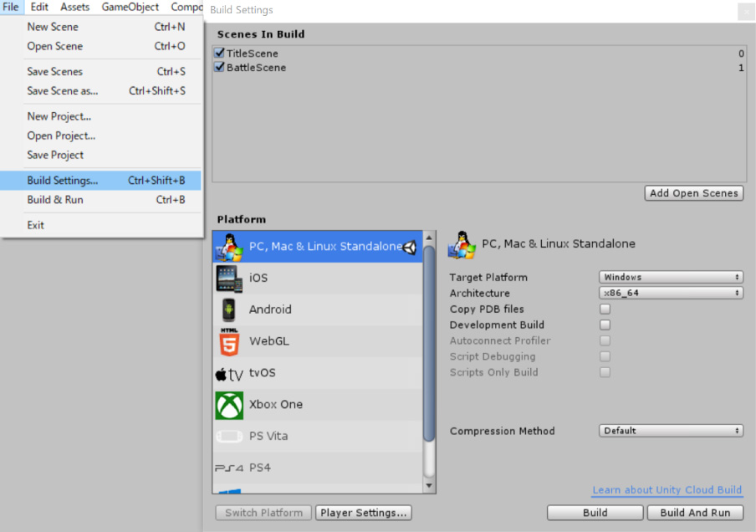Click the PS4 logo platform icon
Screen dimensions: 756x532
click(229, 468)
